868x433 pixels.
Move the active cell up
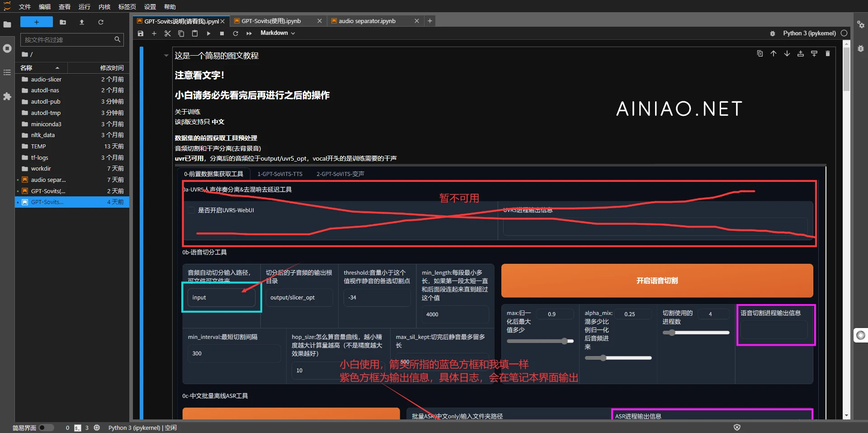(774, 53)
